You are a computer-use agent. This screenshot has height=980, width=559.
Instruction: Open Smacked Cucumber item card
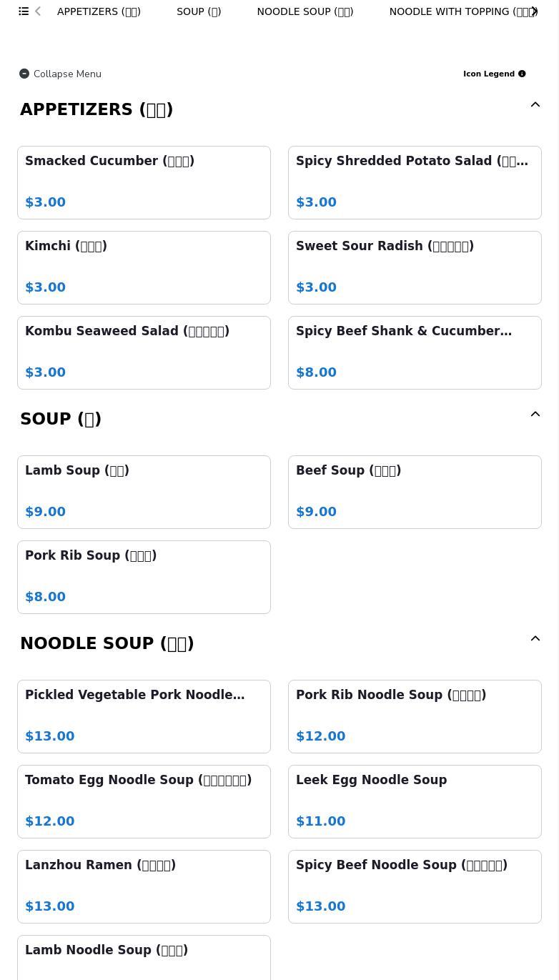point(144,182)
